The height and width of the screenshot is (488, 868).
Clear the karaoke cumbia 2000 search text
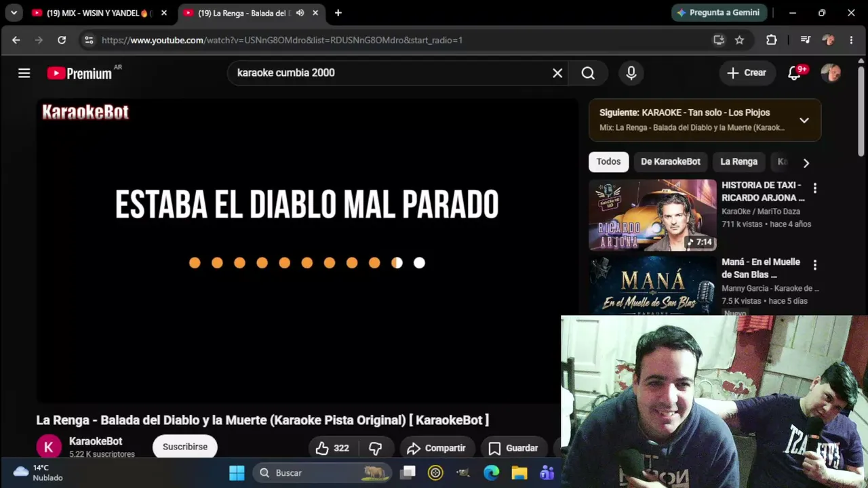557,73
